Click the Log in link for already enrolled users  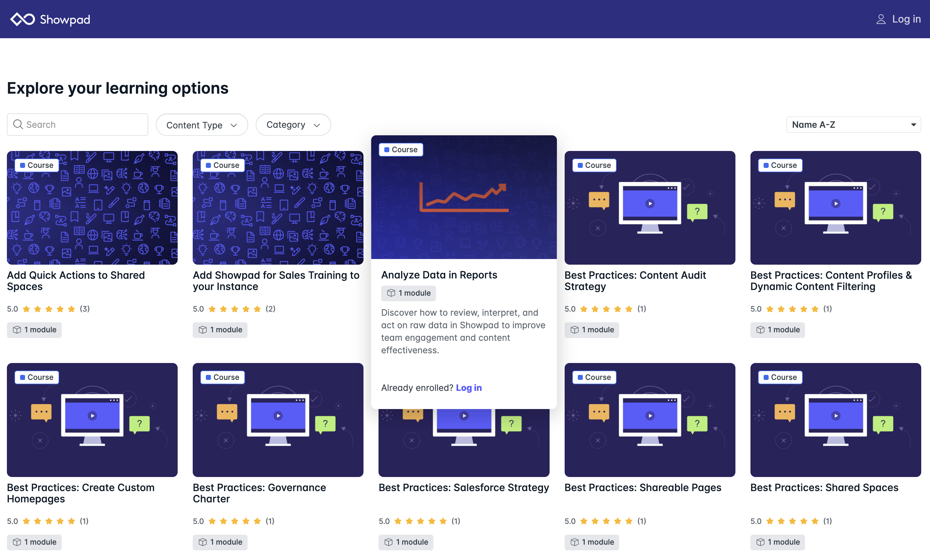point(469,387)
